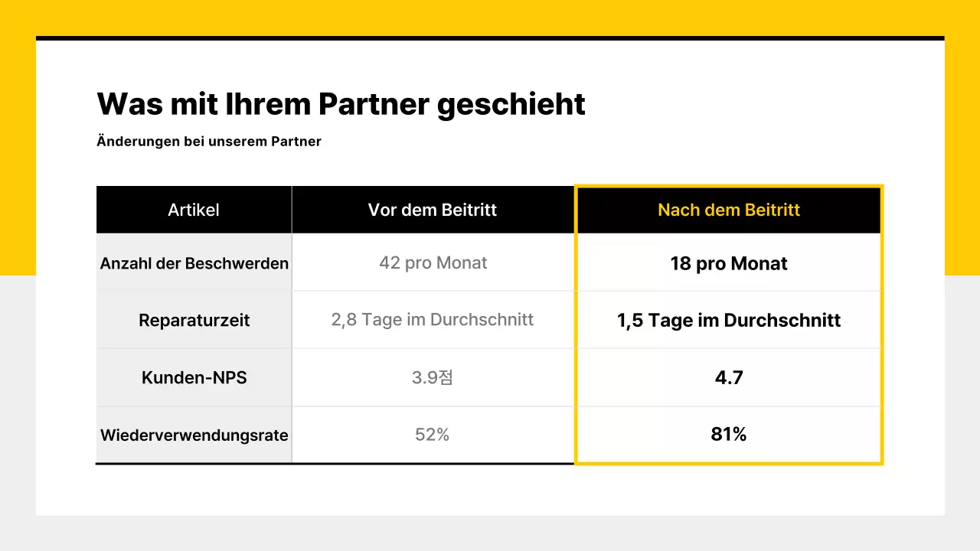This screenshot has width=980, height=551.
Task: Click the gray background below the slide
Action: pos(490,533)
